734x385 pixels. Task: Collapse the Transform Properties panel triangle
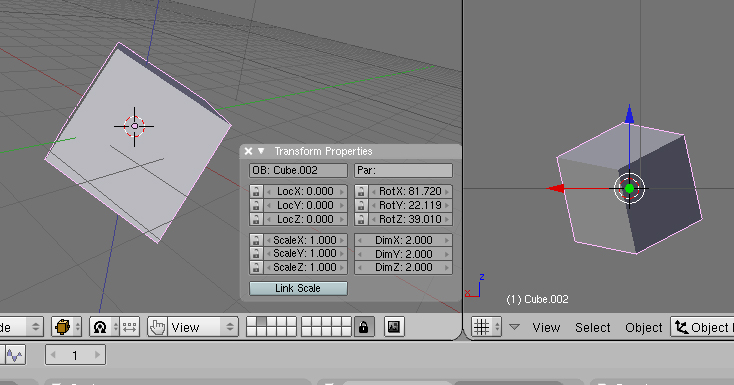261,151
